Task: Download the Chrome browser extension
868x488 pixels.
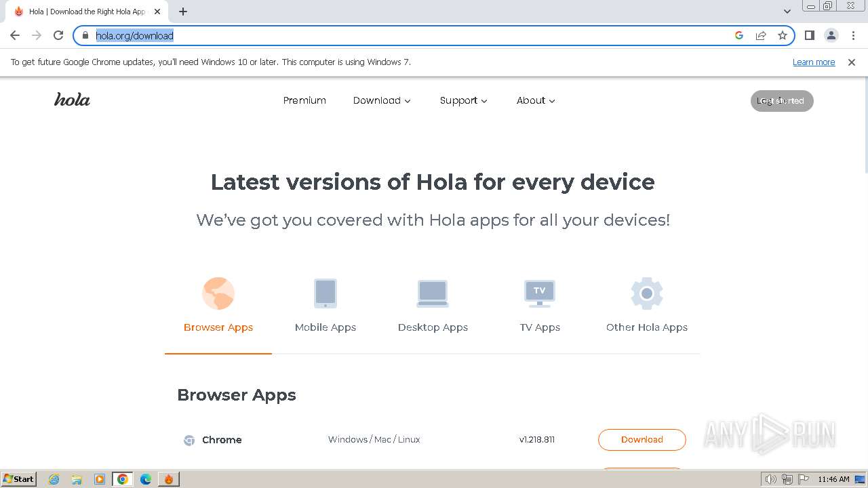Action: (642, 439)
